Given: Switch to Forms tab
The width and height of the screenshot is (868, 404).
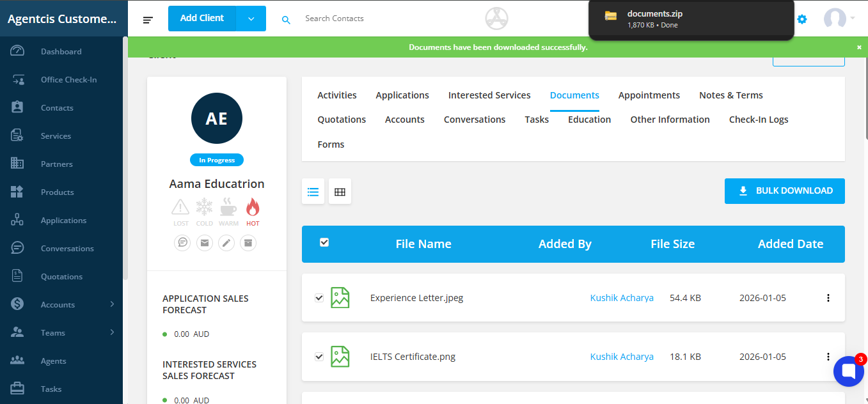Looking at the screenshot, I should (331, 144).
